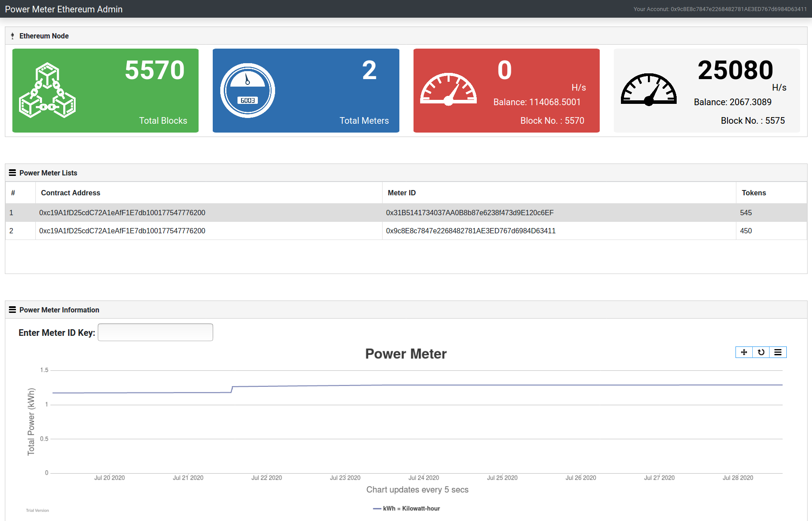Click the white speedometer icon on red card

[448, 90]
